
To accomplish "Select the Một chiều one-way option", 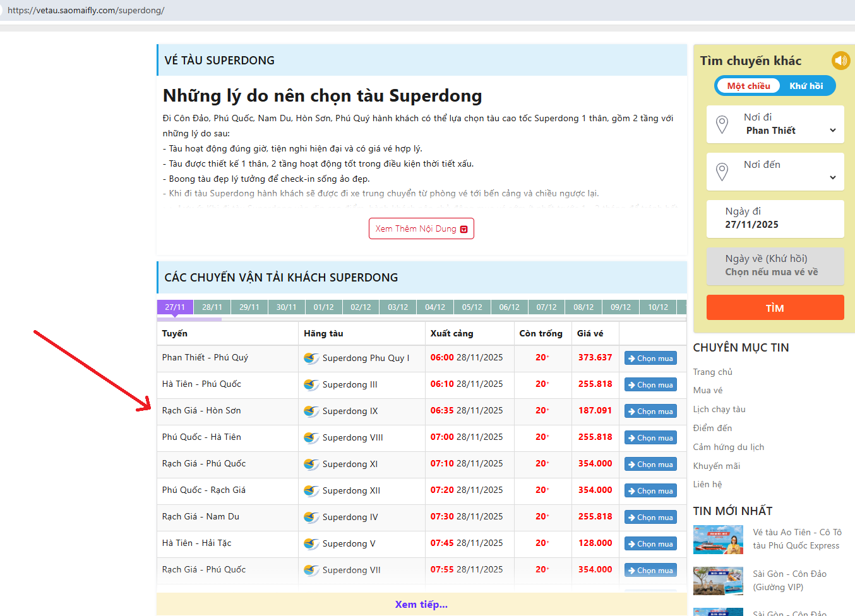I will click(748, 86).
